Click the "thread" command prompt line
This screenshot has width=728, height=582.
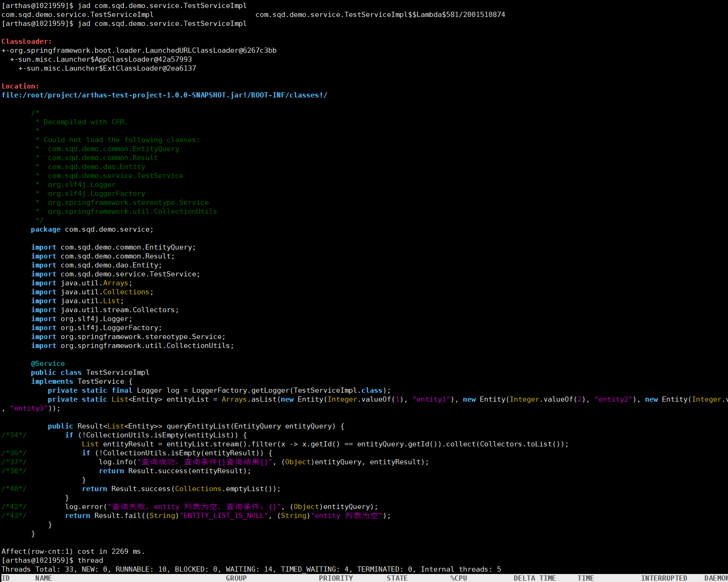(x=52, y=560)
